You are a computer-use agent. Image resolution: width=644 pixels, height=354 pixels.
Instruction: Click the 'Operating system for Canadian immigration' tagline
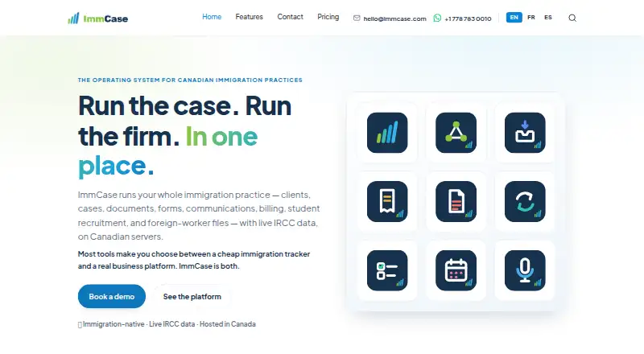[190, 80]
